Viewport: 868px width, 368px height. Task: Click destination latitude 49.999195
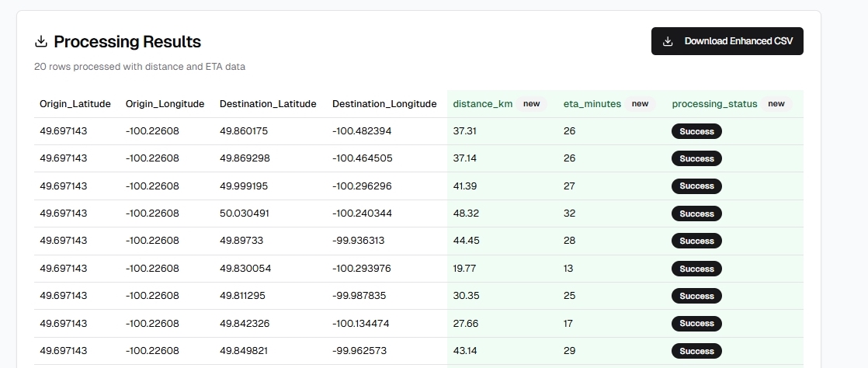coord(244,186)
